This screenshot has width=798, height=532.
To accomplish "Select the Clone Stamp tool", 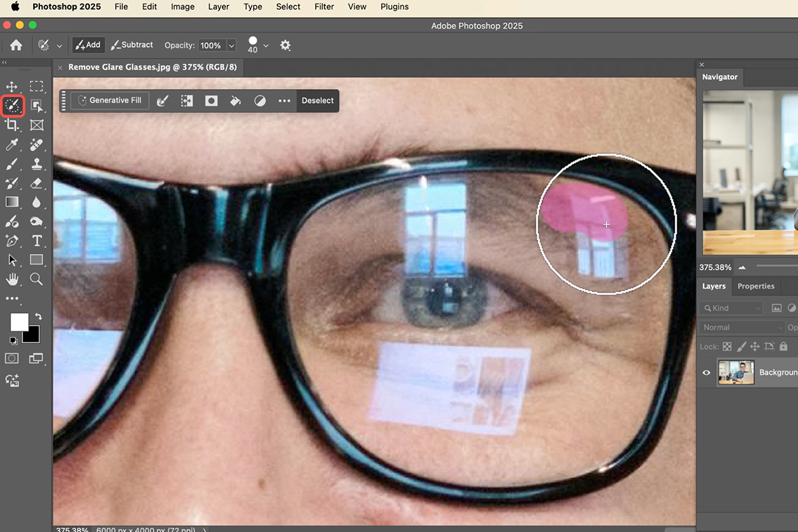I will (37, 164).
